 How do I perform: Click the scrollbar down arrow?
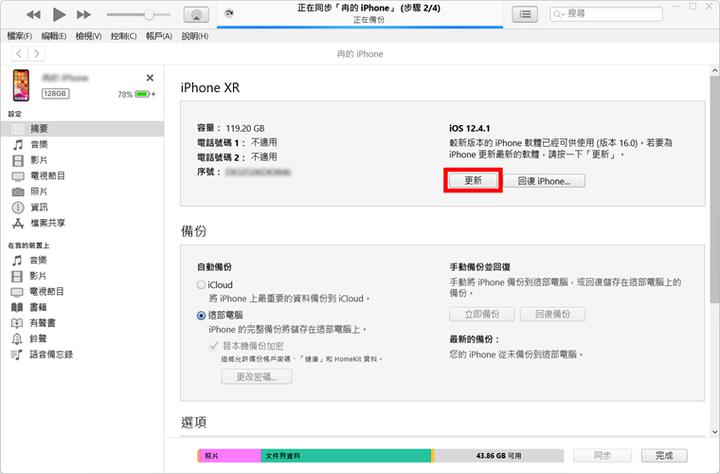pyautogui.click(x=714, y=432)
